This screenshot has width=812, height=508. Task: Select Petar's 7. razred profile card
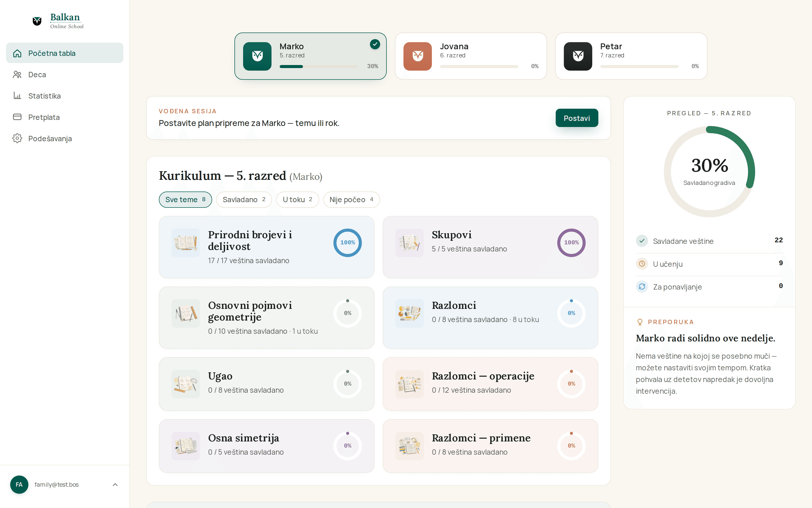coord(631,56)
